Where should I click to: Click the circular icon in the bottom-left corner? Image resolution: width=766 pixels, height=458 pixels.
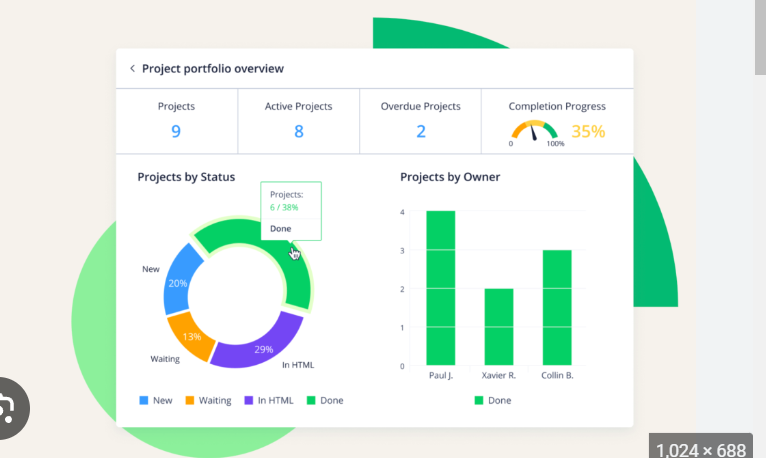tap(10, 408)
